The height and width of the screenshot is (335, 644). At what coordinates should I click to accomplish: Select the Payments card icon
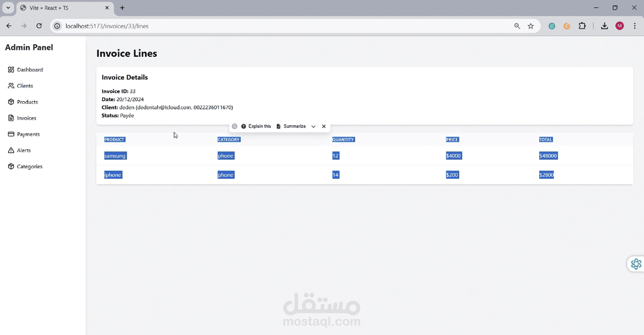tap(11, 134)
